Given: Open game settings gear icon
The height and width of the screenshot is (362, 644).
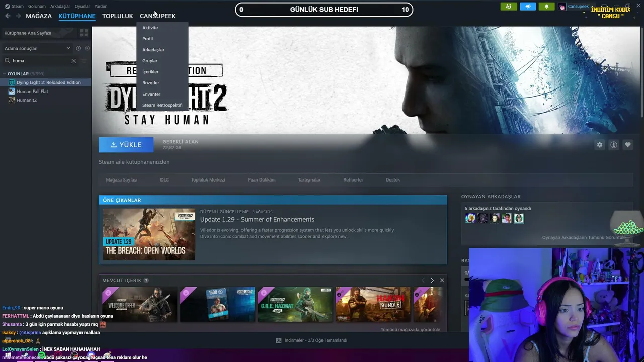Looking at the screenshot, I should click(600, 145).
